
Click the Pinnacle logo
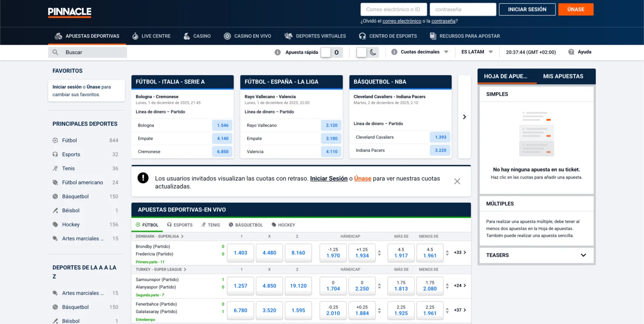click(70, 12)
